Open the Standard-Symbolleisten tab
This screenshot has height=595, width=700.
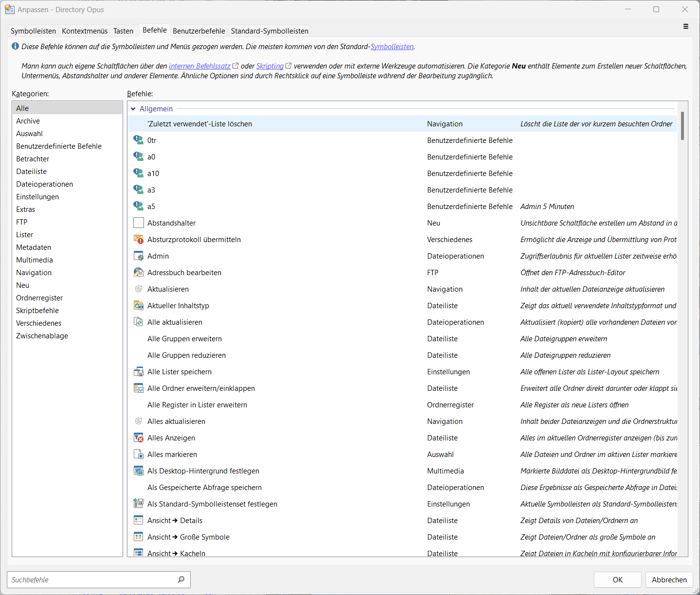(269, 31)
